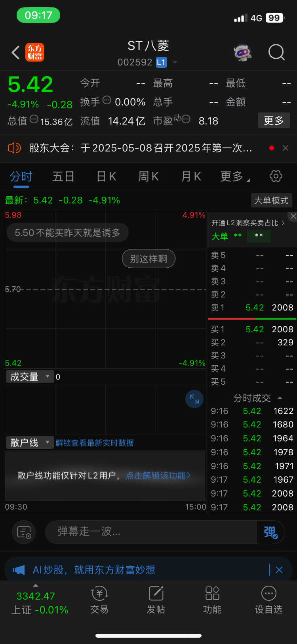Tap the 9:17 trade row with 1967
The height and width of the screenshot is (644, 297).
(252, 480)
